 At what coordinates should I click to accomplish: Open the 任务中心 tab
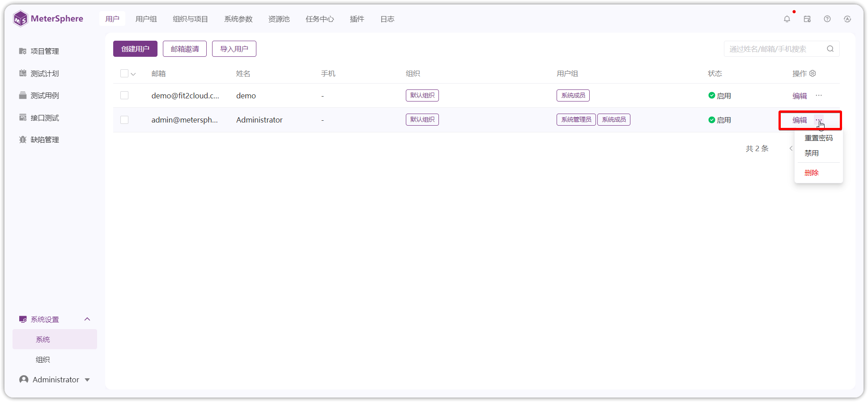point(320,19)
